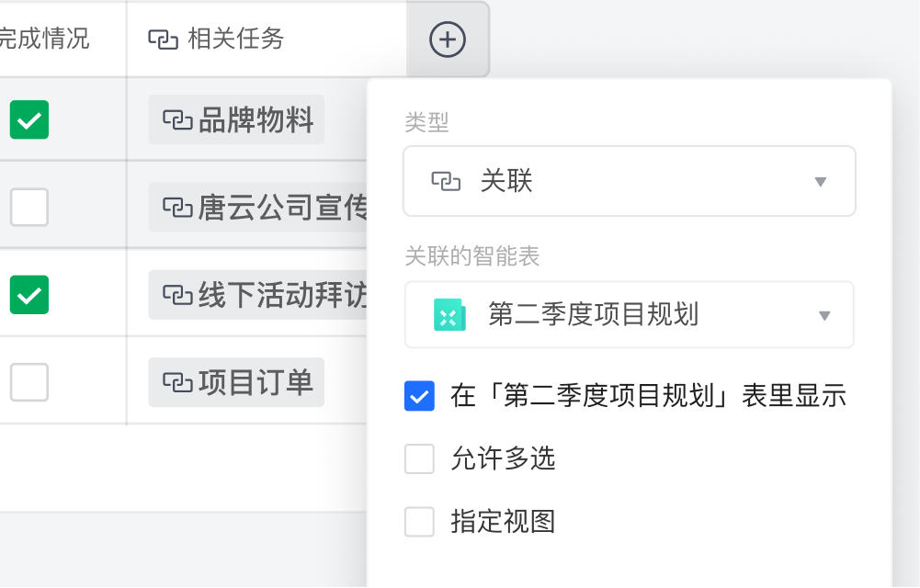This screenshot has width=920, height=588.
Task: Check the fourth row completion checkbox
Action: click(29, 382)
